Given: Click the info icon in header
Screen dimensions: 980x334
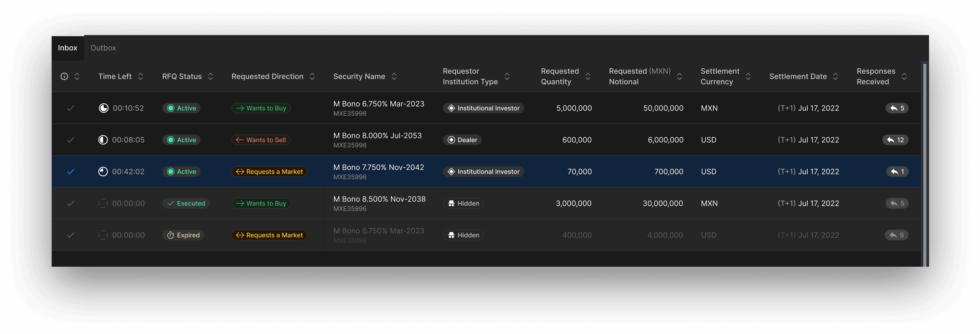Looking at the screenshot, I should tap(64, 77).
